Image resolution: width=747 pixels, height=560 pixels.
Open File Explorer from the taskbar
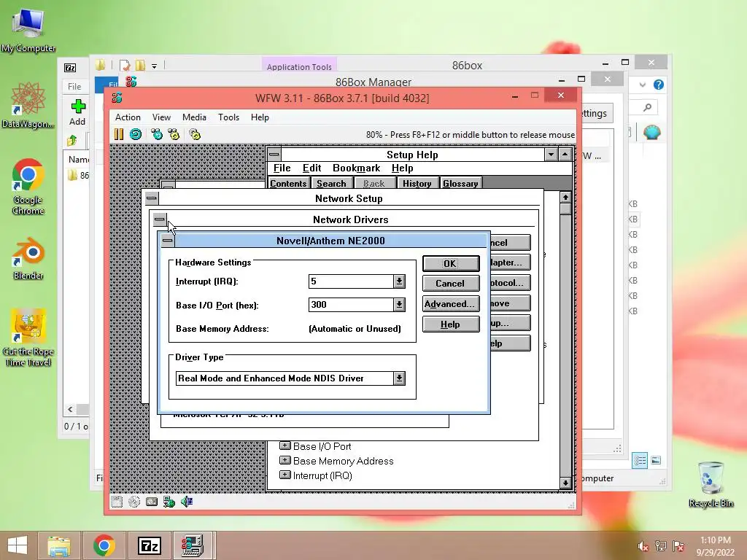59,545
